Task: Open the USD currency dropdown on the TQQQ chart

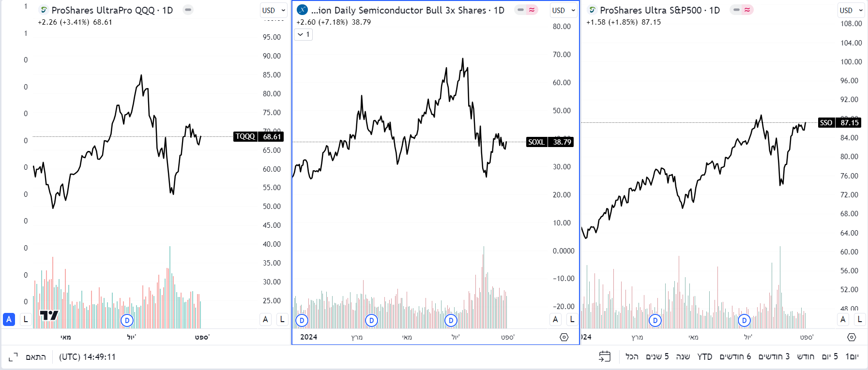Action: click(274, 10)
